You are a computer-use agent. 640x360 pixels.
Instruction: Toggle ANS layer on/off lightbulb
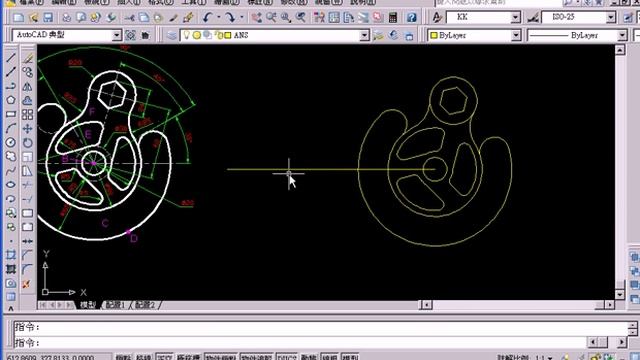(187, 36)
